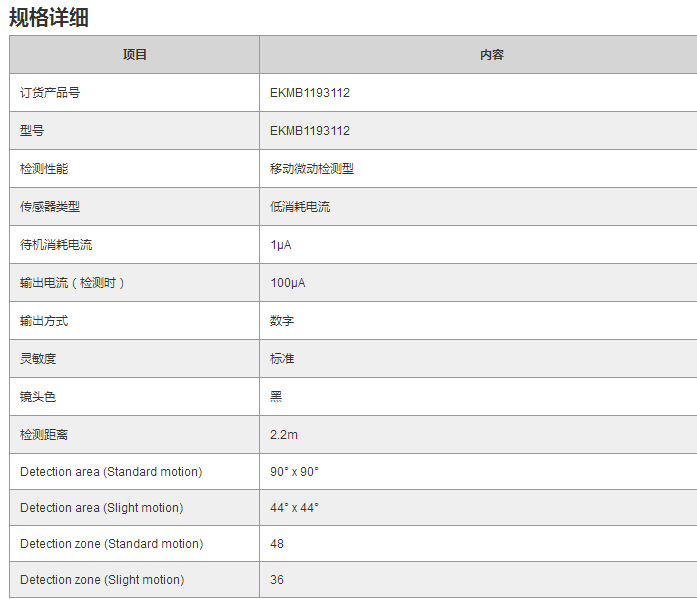Select the 订货产品号 value EKMB1193112
The image size is (697, 599).
coord(310,93)
